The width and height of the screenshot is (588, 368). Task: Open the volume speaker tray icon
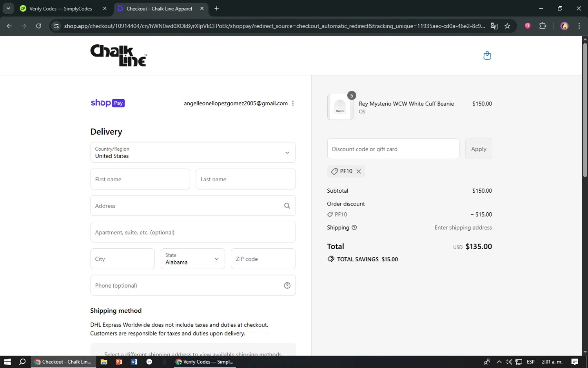(x=509, y=362)
